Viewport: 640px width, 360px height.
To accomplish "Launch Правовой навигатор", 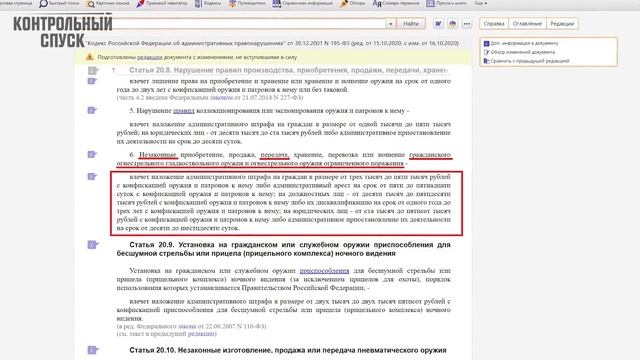I will tap(162, 3).
